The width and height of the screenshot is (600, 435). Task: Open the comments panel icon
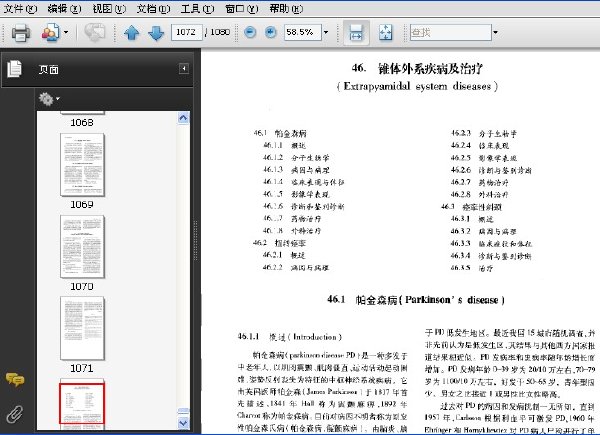pos(15,380)
